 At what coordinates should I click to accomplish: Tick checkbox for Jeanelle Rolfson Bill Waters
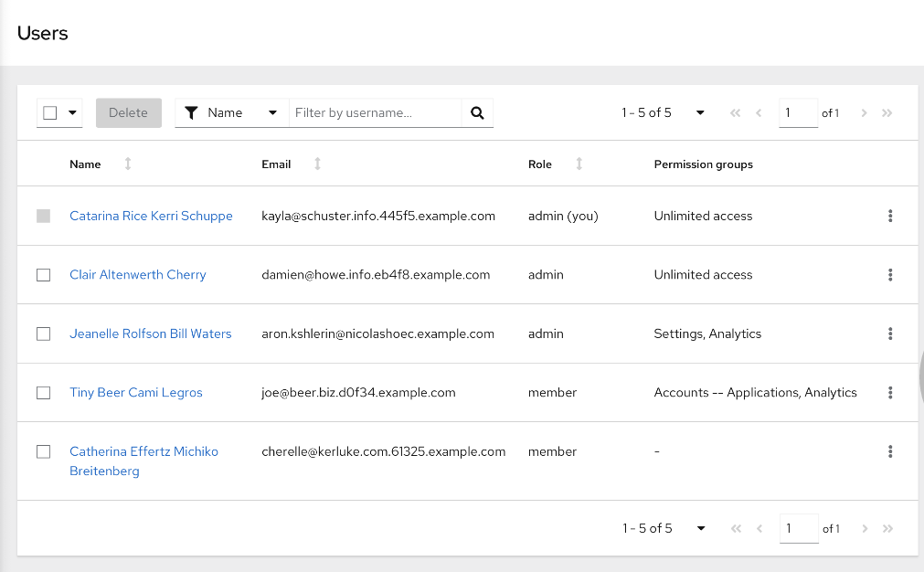click(x=43, y=334)
